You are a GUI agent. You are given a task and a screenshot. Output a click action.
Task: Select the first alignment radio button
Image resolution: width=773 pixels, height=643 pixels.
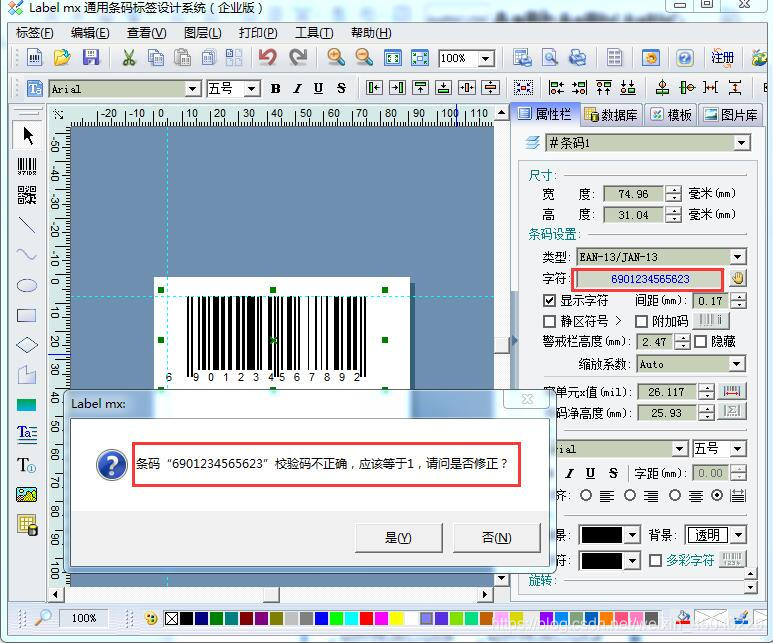point(586,495)
